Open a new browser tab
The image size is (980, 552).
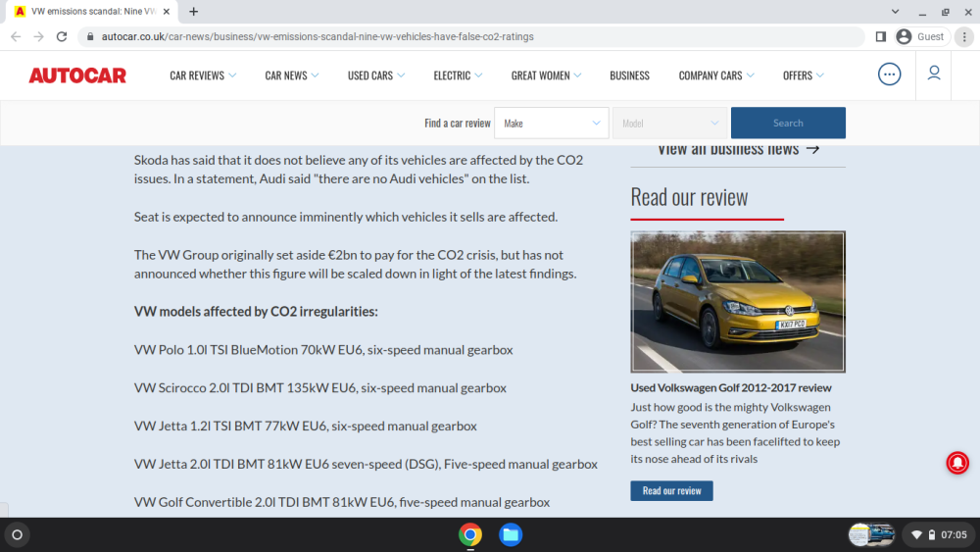[x=194, y=11]
